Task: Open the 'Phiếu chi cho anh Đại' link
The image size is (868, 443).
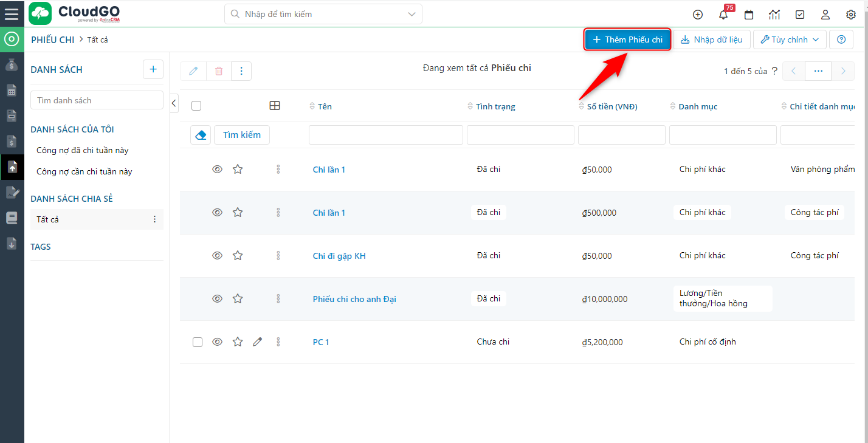Action: pyautogui.click(x=354, y=299)
